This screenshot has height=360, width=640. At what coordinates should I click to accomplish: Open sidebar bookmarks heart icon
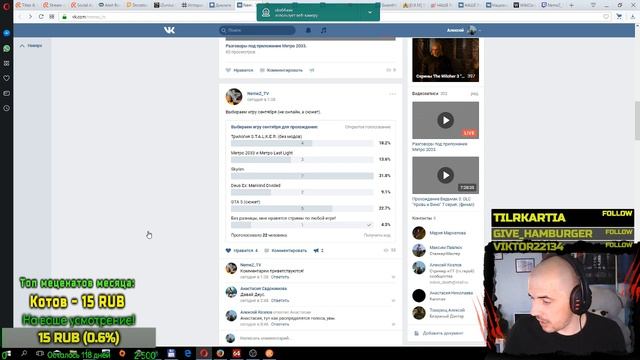pyautogui.click(x=7, y=78)
